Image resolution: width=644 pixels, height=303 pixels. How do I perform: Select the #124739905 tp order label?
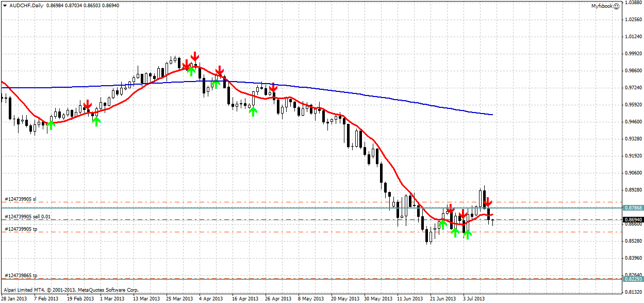coord(21,228)
